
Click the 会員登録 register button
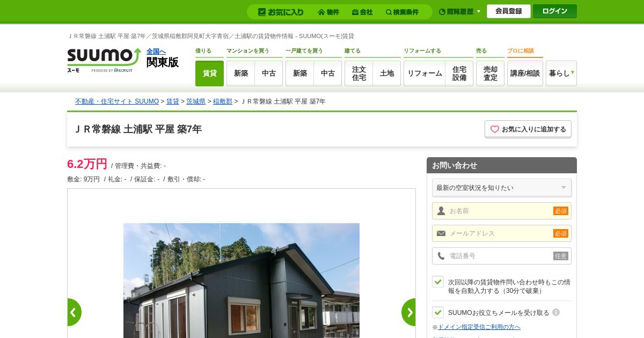[509, 11]
